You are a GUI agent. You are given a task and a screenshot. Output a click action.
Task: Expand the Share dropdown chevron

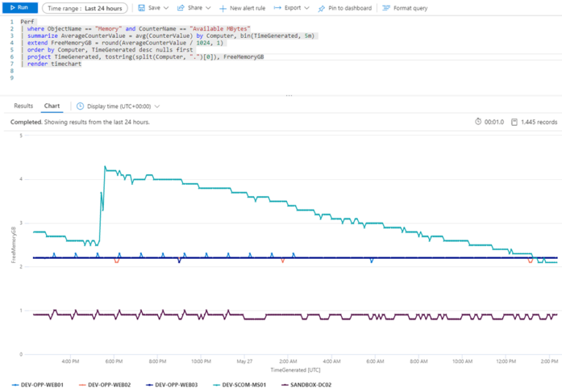[209, 7]
